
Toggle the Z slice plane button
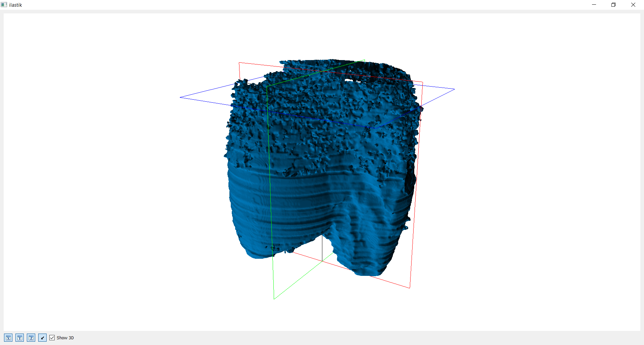[x=31, y=338]
